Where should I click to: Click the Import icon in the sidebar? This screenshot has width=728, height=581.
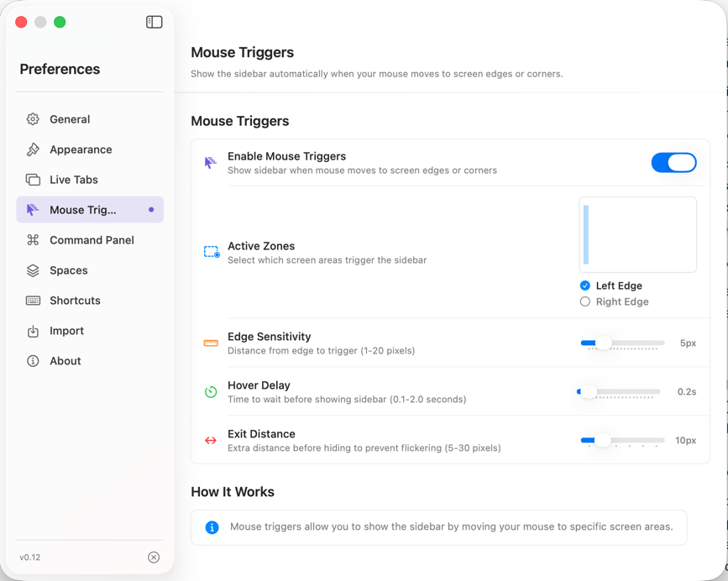tap(32, 331)
